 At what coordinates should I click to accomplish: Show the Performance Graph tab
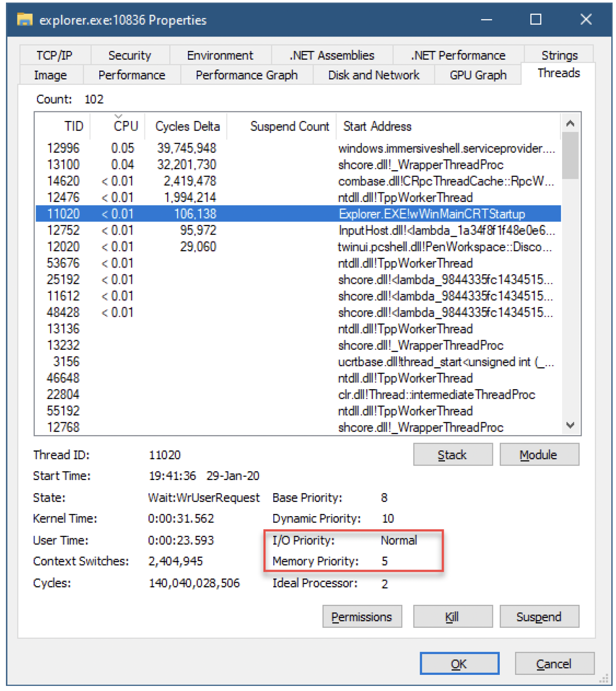coord(246,75)
